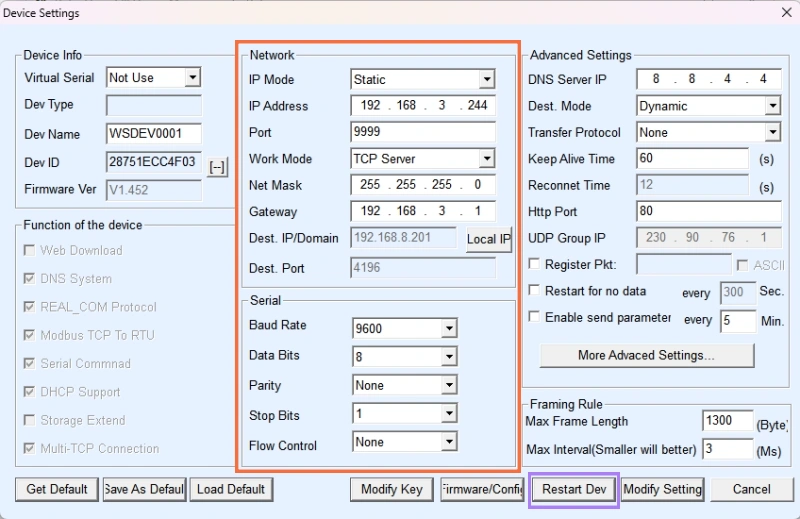Click the Max Frame Length field
The image size is (800, 519).
click(x=728, y=421)
